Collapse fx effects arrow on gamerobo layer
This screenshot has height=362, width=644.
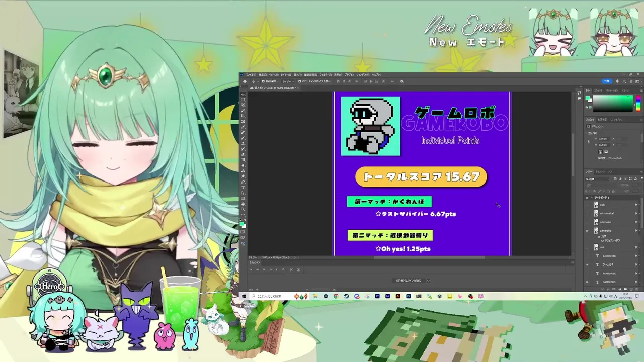[x=639, y=231]
